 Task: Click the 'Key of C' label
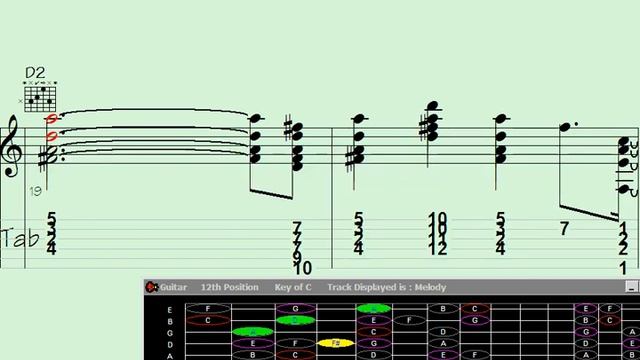coord(293,287)
